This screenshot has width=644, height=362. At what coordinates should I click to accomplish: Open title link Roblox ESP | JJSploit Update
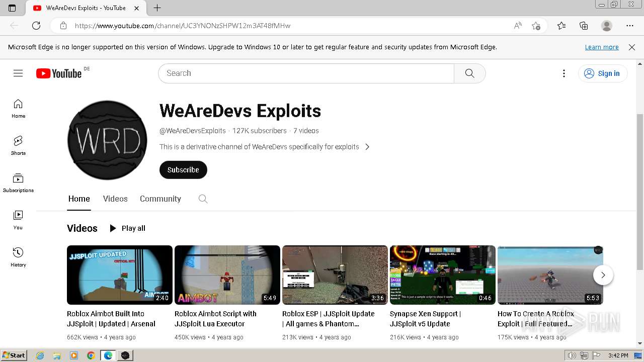[x=329, y=319]
